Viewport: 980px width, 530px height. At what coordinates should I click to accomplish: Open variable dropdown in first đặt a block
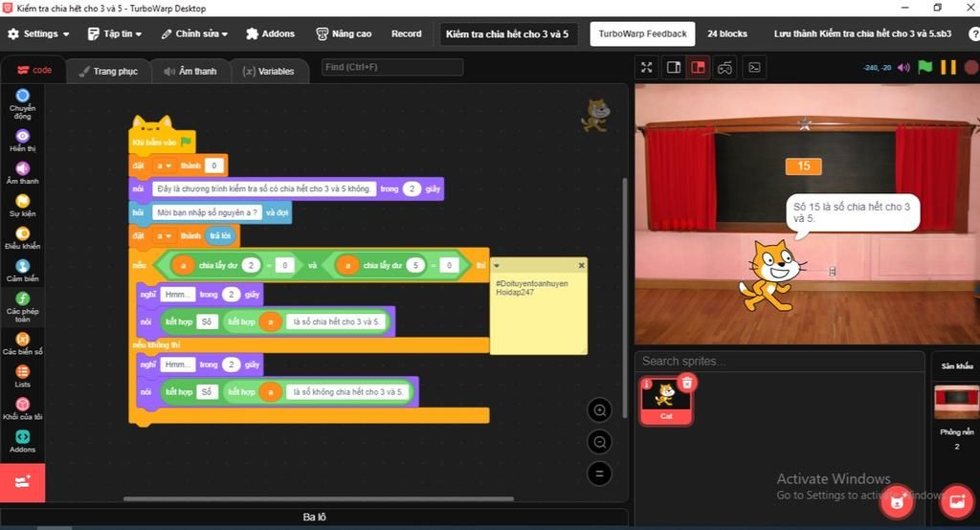point(164,166)
